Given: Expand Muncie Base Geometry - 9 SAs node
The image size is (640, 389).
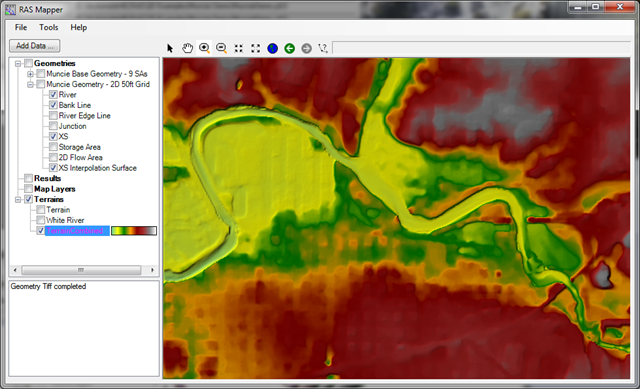Looking at the screenshot, I should [30, 74].
